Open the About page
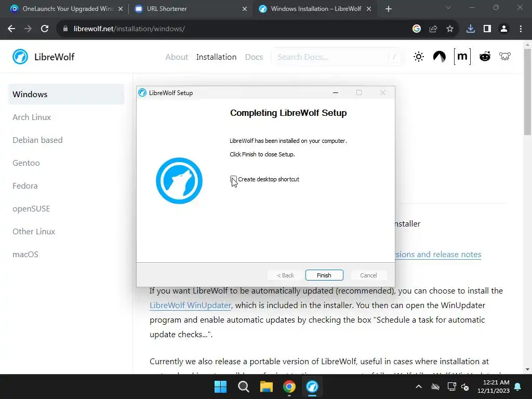The height and width of the screenshot is (399, 532). click(177, 57)
